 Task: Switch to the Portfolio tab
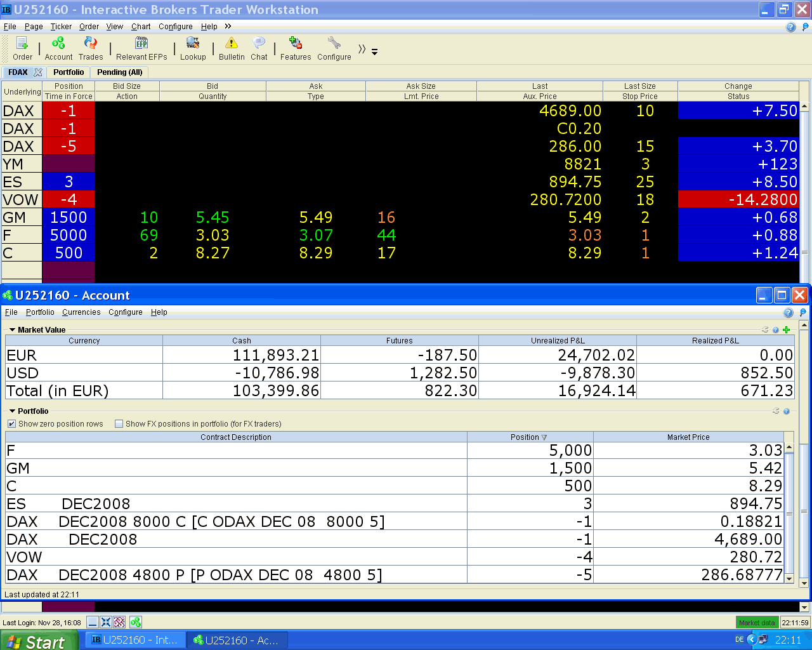pos(69,72)
